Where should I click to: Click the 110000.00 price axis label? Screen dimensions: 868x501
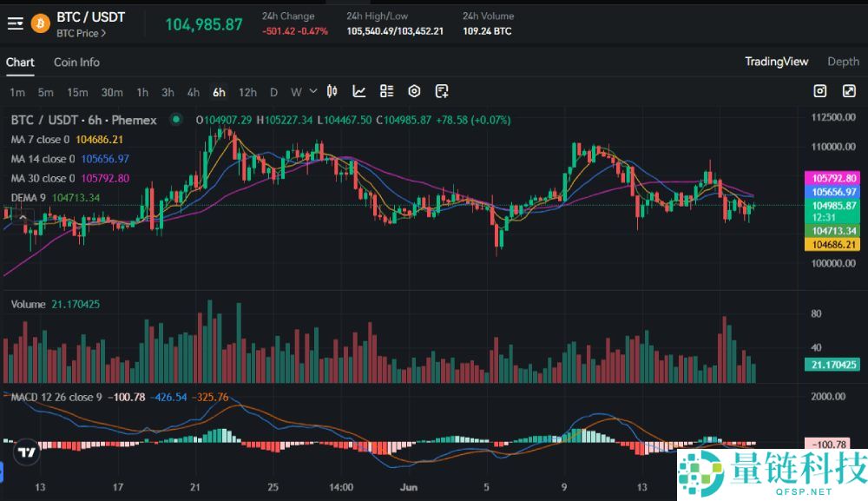[833, 147]
